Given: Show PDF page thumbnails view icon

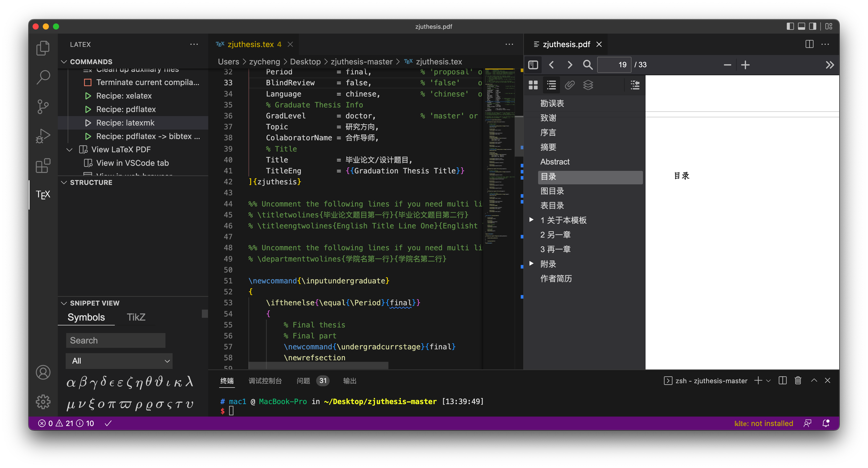Looking at the screenshot, I should coord(534,85).
